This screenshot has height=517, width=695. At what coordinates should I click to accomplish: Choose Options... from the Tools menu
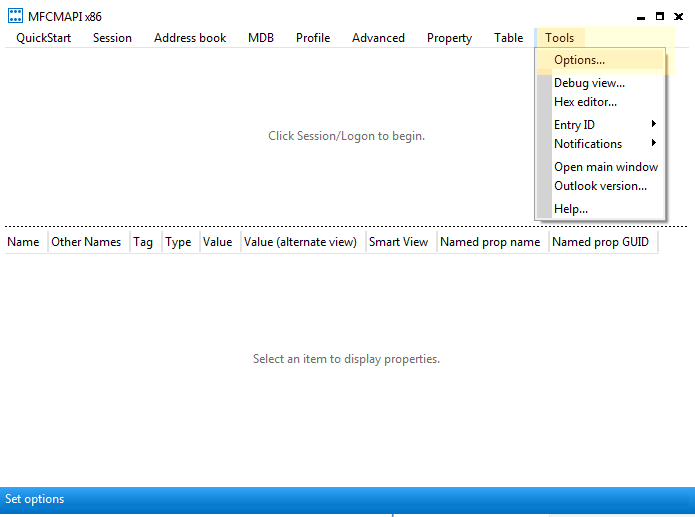(x=601, y=60)
